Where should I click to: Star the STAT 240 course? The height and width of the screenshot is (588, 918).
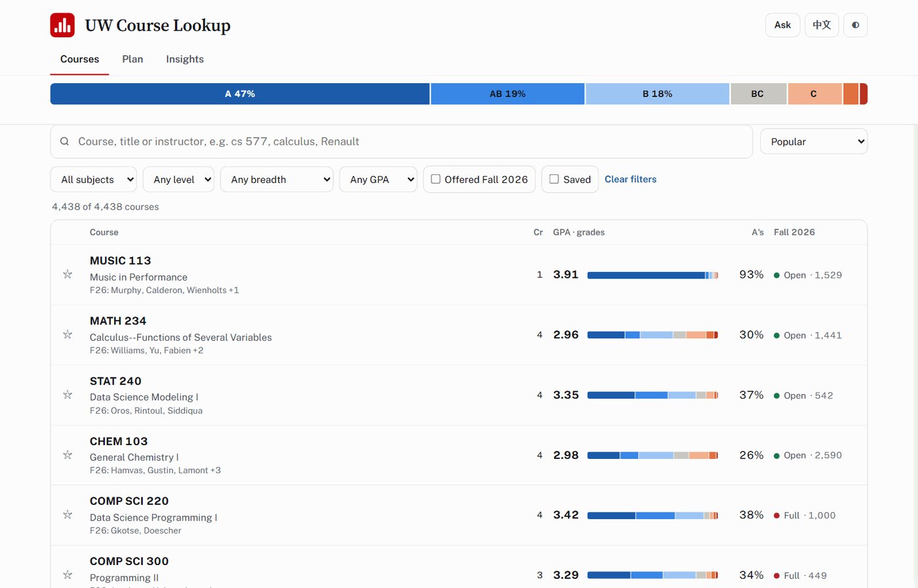pyautogui.click(x=68, y=395)
